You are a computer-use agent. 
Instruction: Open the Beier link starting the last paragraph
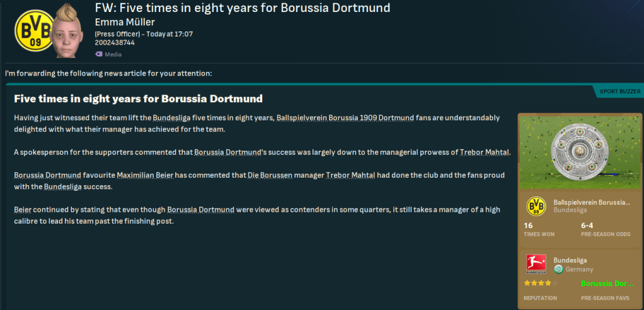(23, 209)
